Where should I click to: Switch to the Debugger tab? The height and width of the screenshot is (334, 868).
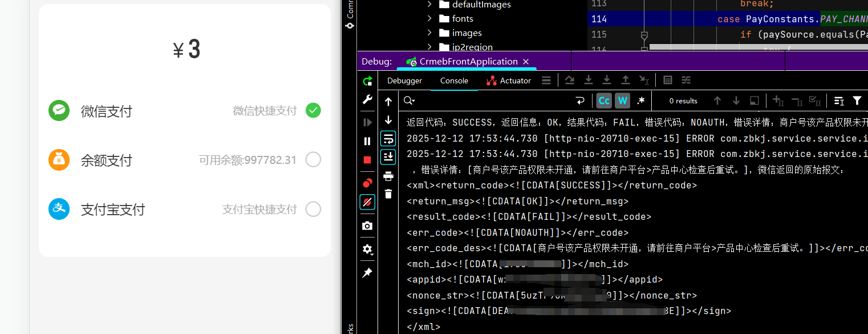[x=404, y=81]
